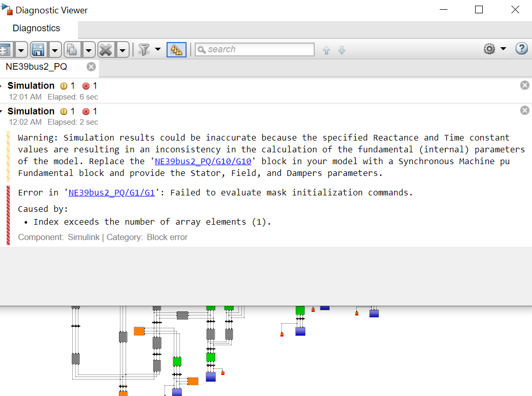Click the Diagnostic Viewer title icon

(x=7, y=10)
